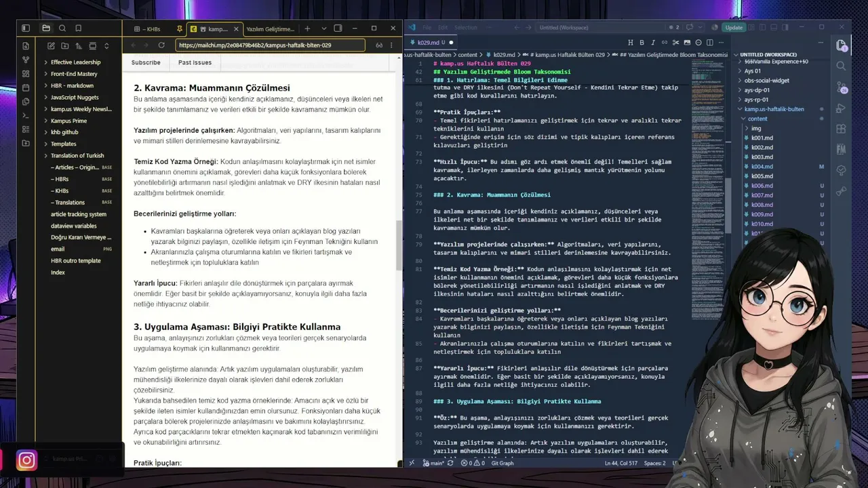The width and height of the screenshot is (868, 488).
Task: Open k004.md in VS Code explorer
Action: 762,167
